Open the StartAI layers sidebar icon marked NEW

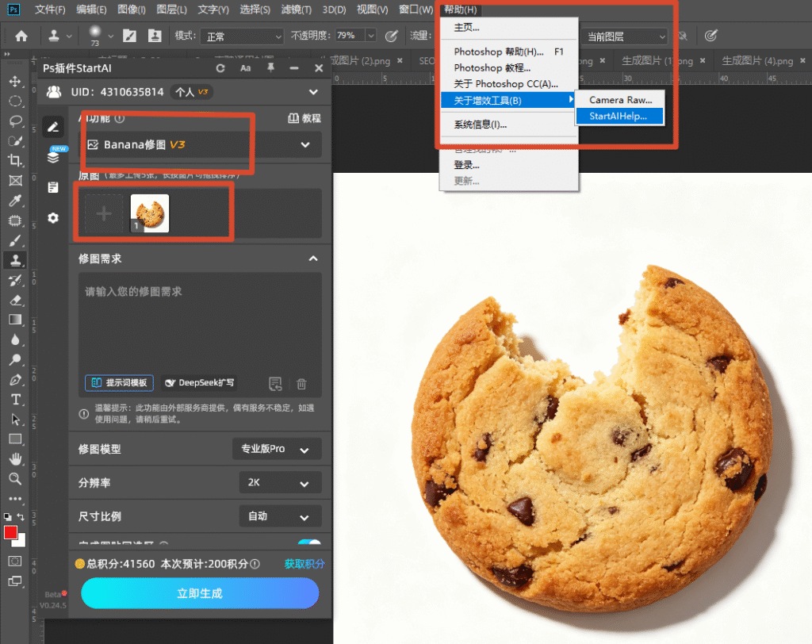tap(53, 157)
